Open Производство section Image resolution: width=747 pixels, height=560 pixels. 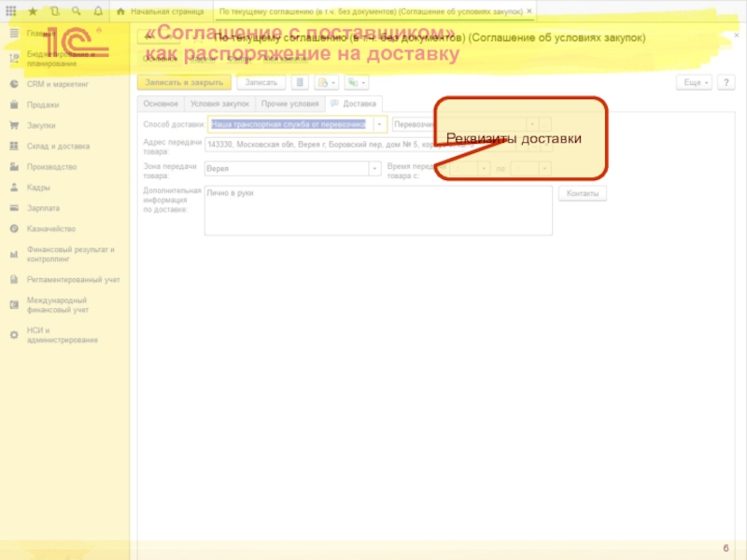point(51,167)
